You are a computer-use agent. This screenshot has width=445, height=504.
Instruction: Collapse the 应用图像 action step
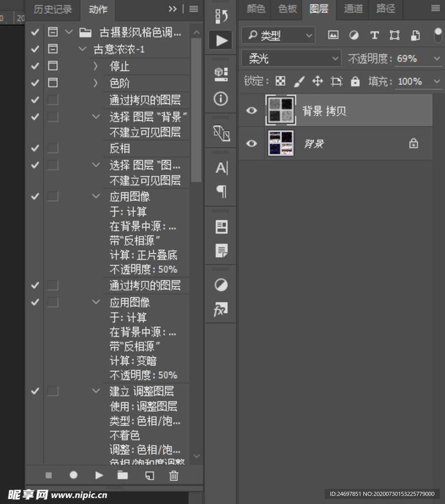96,196
